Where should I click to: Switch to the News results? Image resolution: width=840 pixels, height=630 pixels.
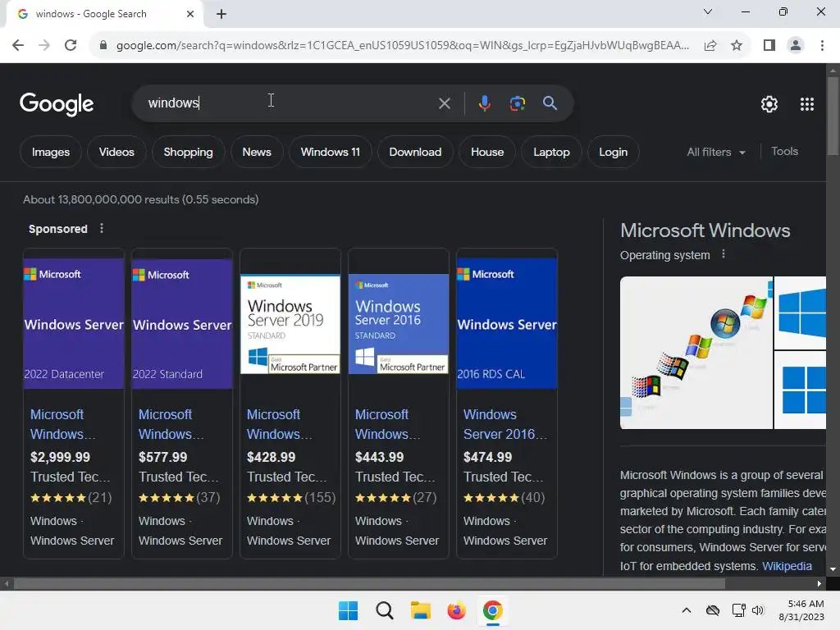[257, 152]
